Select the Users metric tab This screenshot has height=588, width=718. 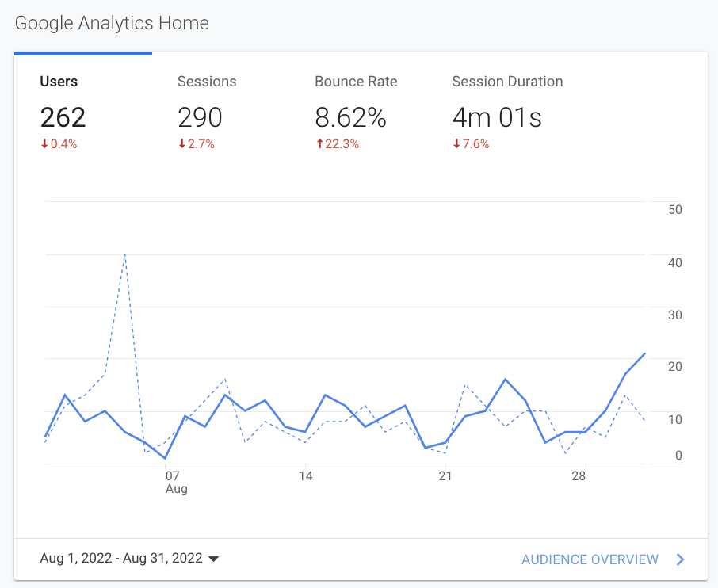83,113
